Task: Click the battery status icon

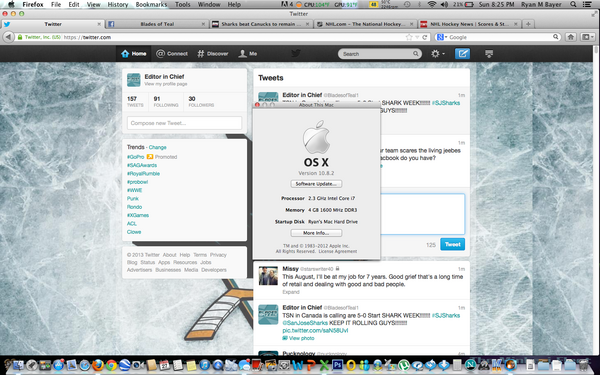Action: point(468,5)
